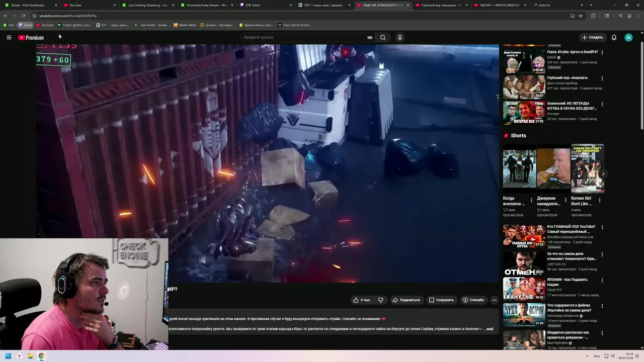This screenshot has width=644, height=362.
Task: Open 'Гниль Ютуба' video thumbnail
Action: click(x=524, y=60)
